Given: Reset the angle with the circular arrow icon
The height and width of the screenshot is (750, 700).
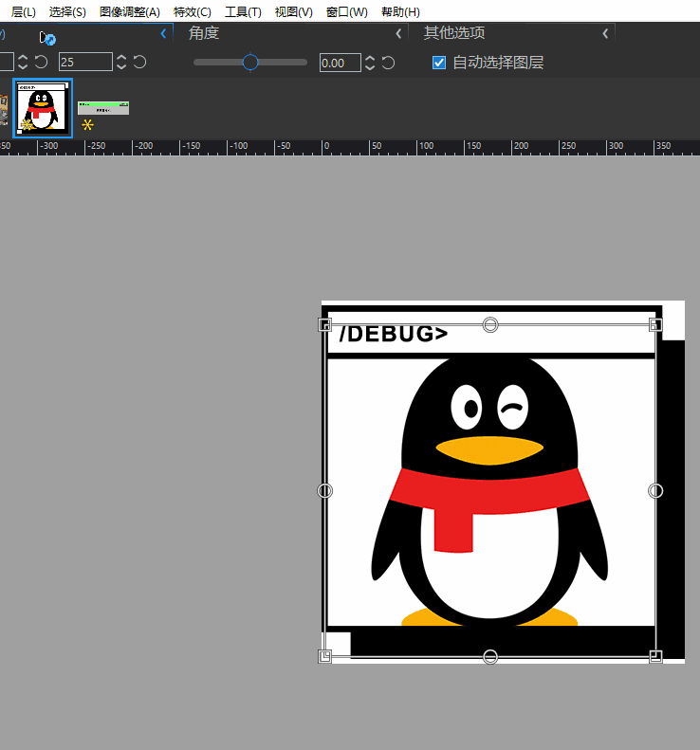Looking at the screenshot, I should coord(388,63).
